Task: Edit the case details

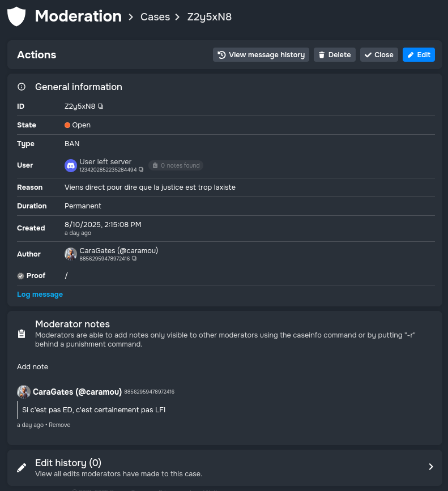Action: tap(419, 55)
